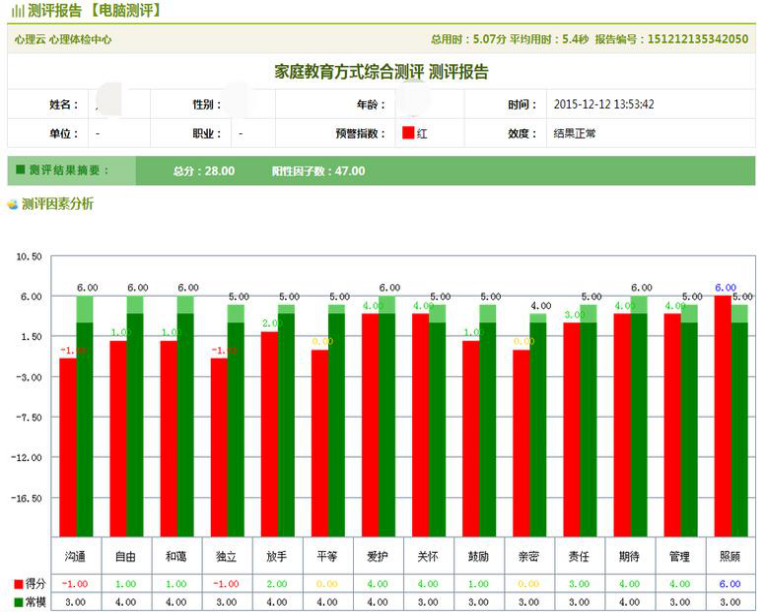Click the 测评因素分析 section heading
This screenshot has height=615, width=764.
point(57,204)
